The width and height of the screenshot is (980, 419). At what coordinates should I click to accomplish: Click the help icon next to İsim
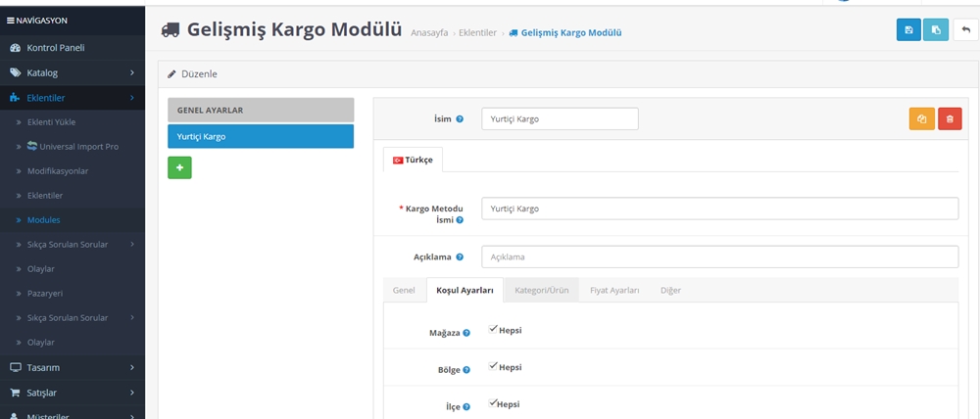coord(460,118)
